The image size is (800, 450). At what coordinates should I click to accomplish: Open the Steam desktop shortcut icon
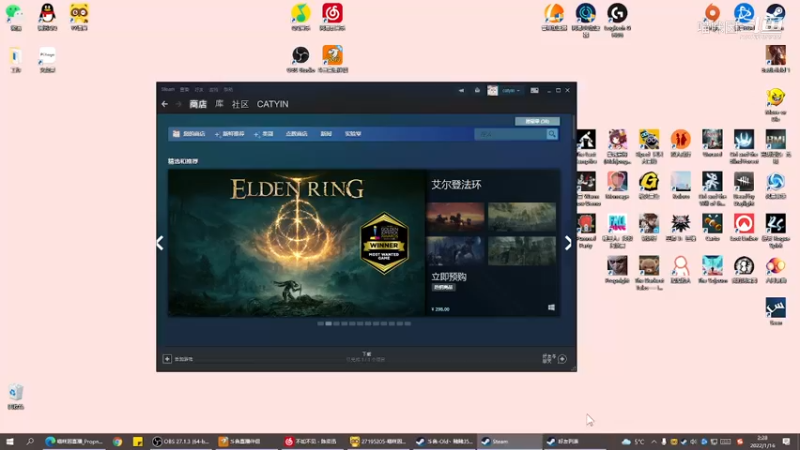pos(776,17)
